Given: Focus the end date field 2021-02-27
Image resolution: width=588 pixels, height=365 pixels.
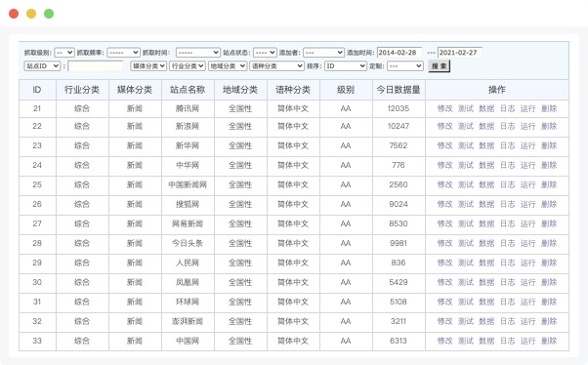Looking at the screenshot, I should tap(459, 53).
